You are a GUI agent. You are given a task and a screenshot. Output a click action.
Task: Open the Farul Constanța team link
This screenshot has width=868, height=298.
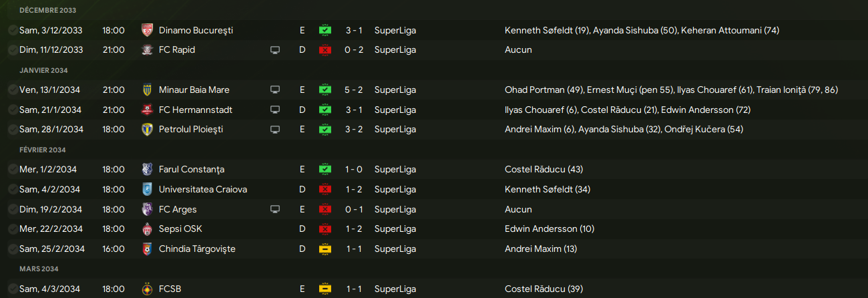click(x=191, y=170)
